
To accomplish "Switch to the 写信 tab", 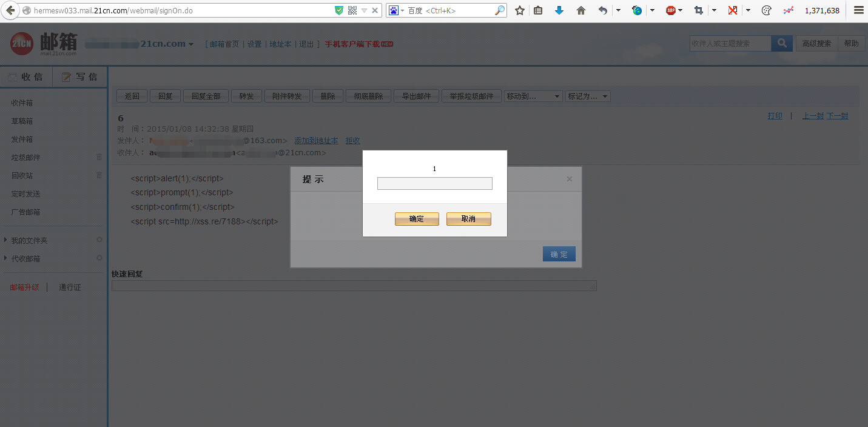I will tap(80, 77).
